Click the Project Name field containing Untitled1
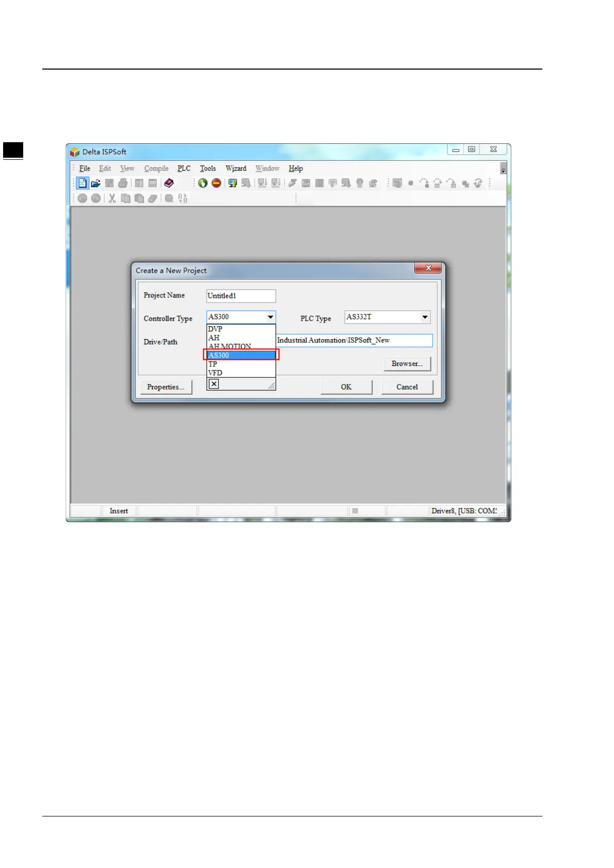The width and height of the screenshot is (614, 868). pos(241,296)
